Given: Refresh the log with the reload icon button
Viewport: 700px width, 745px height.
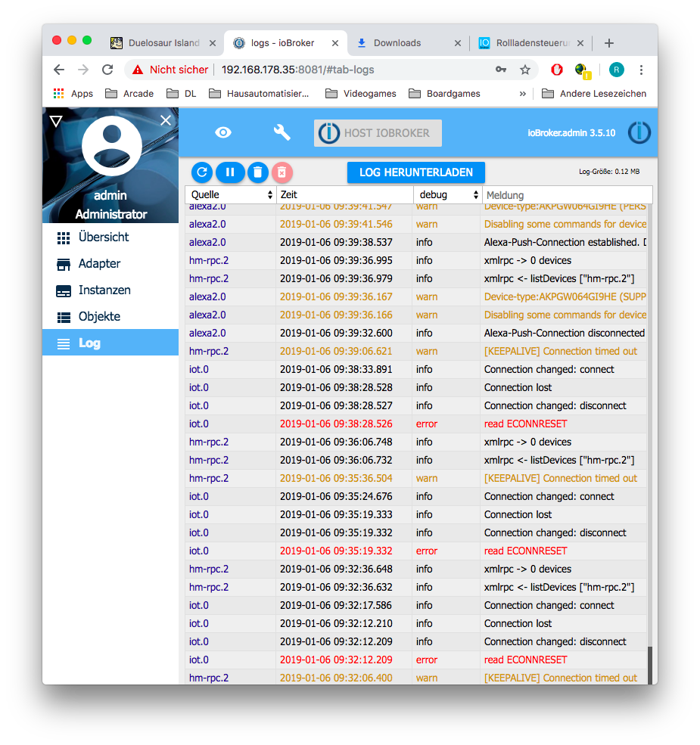Looking at the screenshot, I should tap(202, 172).
